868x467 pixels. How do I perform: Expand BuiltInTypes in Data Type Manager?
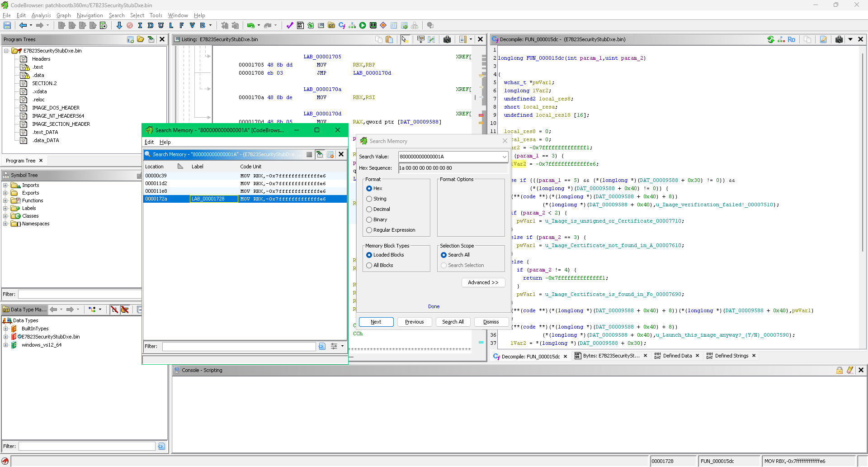5,329
